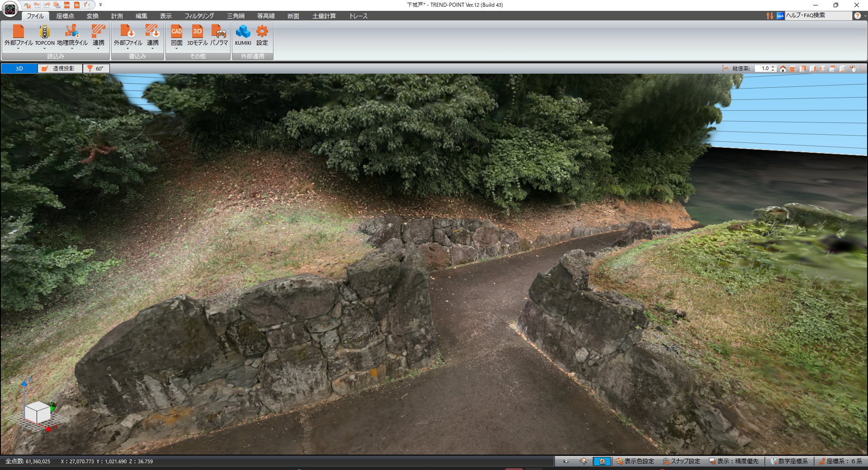Viewport: 868px width, 470px height.
Task: Open the フィルタリング ribbon tab
Action: (199, 16)
